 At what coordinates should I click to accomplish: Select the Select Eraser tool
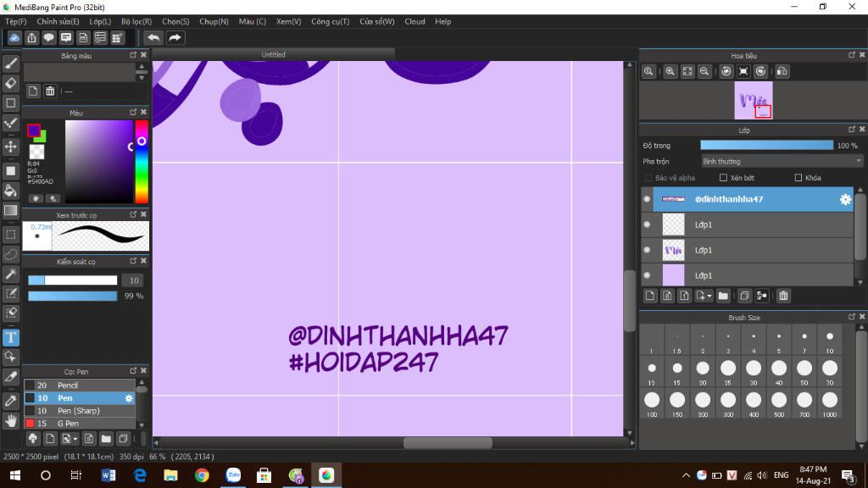pos(10,313)
